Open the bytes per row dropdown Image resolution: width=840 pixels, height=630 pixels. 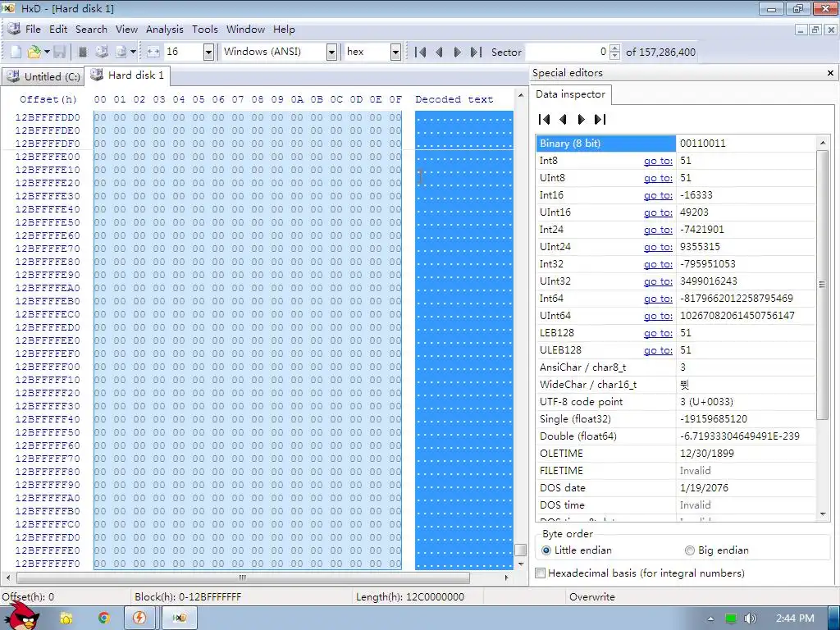tap(209, 52)
